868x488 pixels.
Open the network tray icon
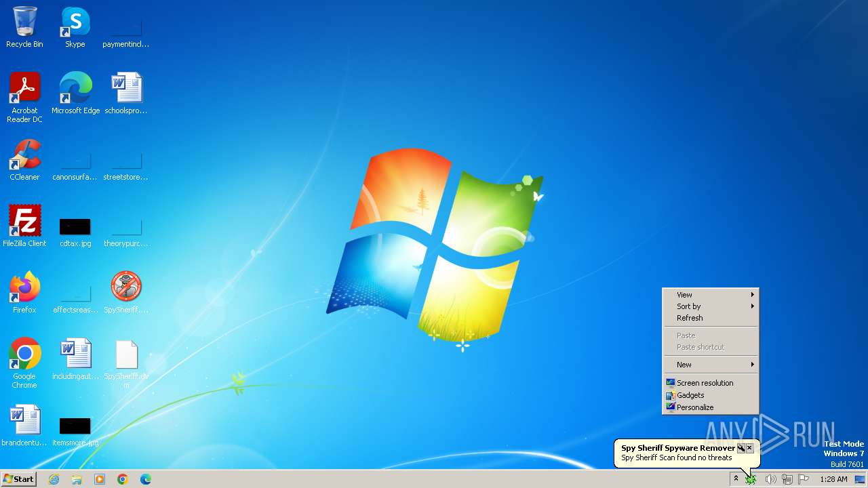[787, 479]
